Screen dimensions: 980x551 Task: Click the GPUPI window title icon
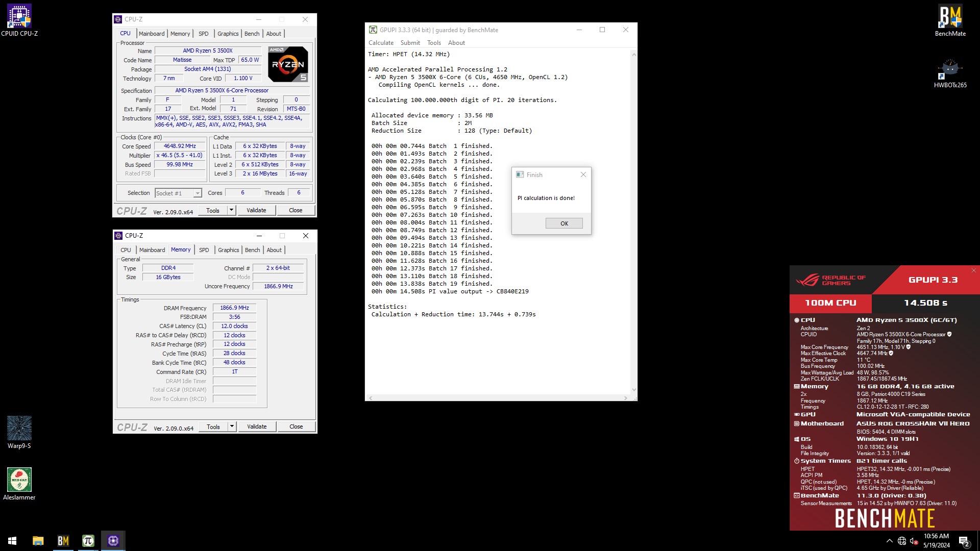pos(373,30)
